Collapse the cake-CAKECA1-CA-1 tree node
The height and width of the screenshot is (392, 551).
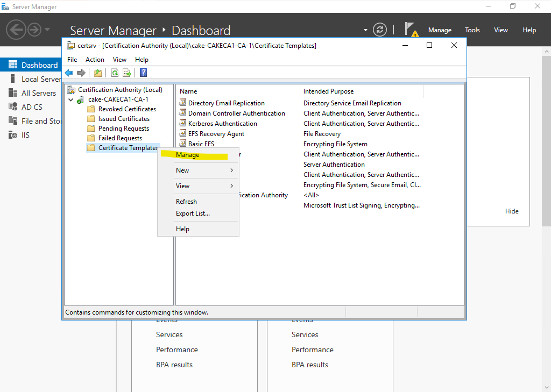(x=70, y=100)
